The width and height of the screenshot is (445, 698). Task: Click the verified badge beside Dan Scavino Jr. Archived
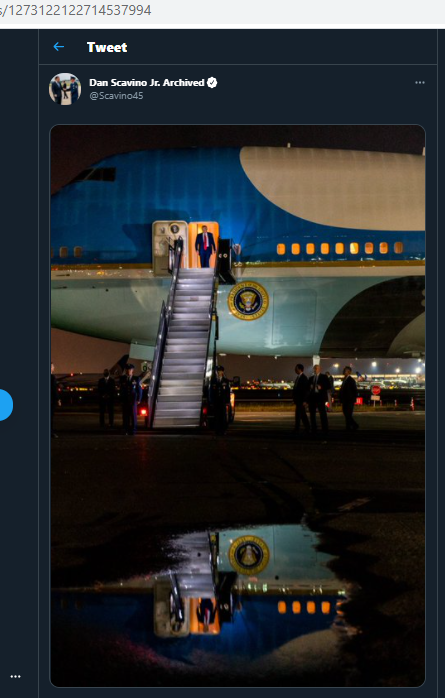(212, 82)
